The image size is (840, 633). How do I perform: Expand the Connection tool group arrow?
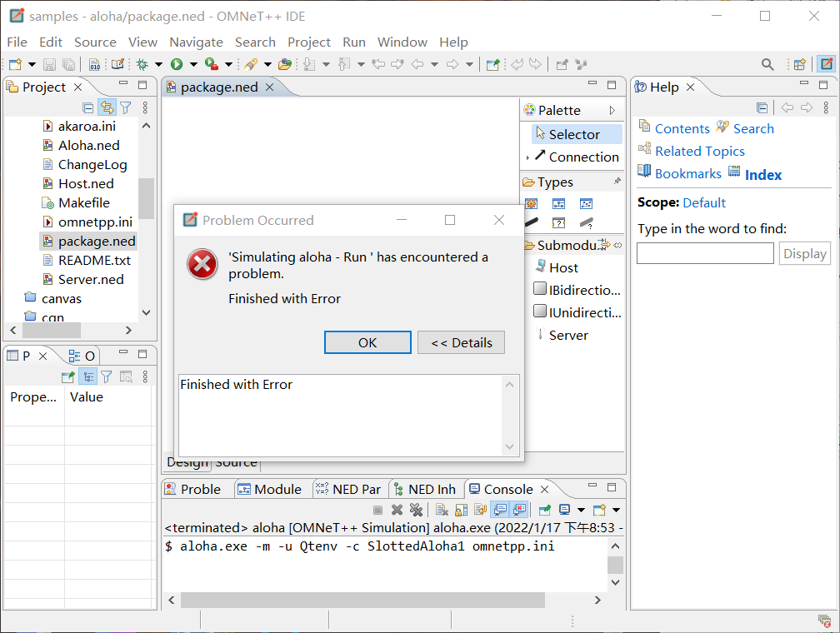coord(527,157)
